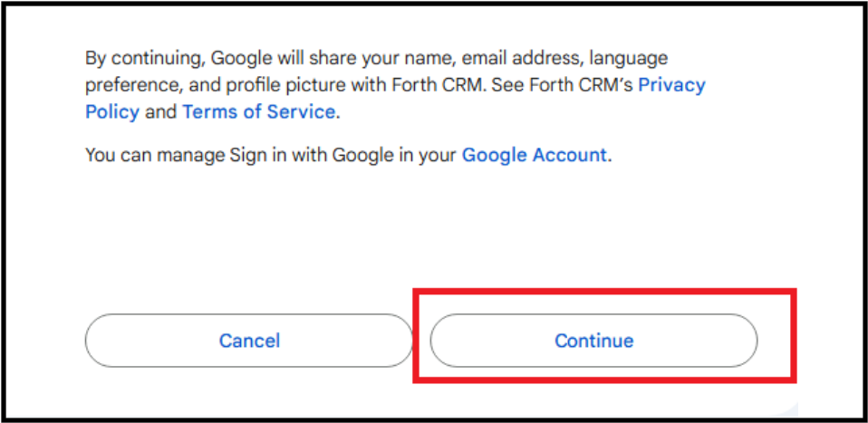Click the word Policy starting second line

tap(112, 112)
